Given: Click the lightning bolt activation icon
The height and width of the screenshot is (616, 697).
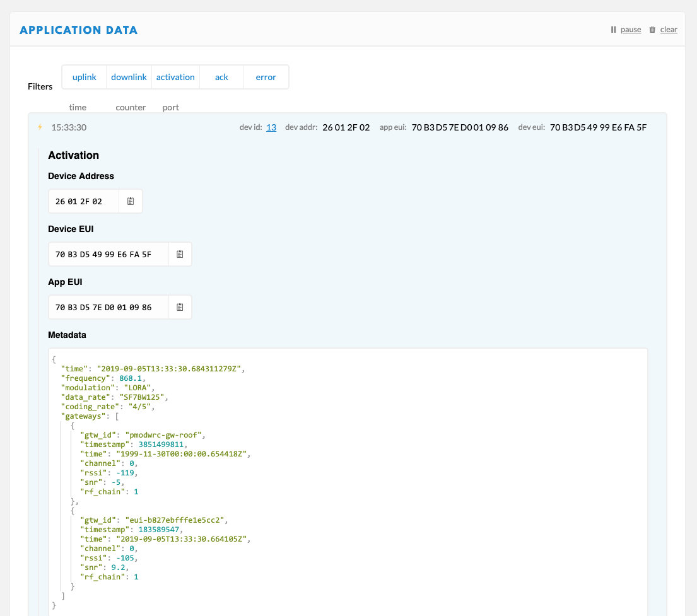Looking at the screenshot, I should click(40, 127).
